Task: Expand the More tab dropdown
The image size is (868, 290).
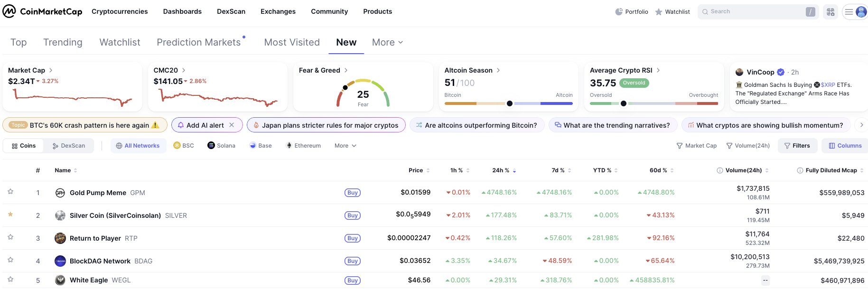Action: (387, 42)
